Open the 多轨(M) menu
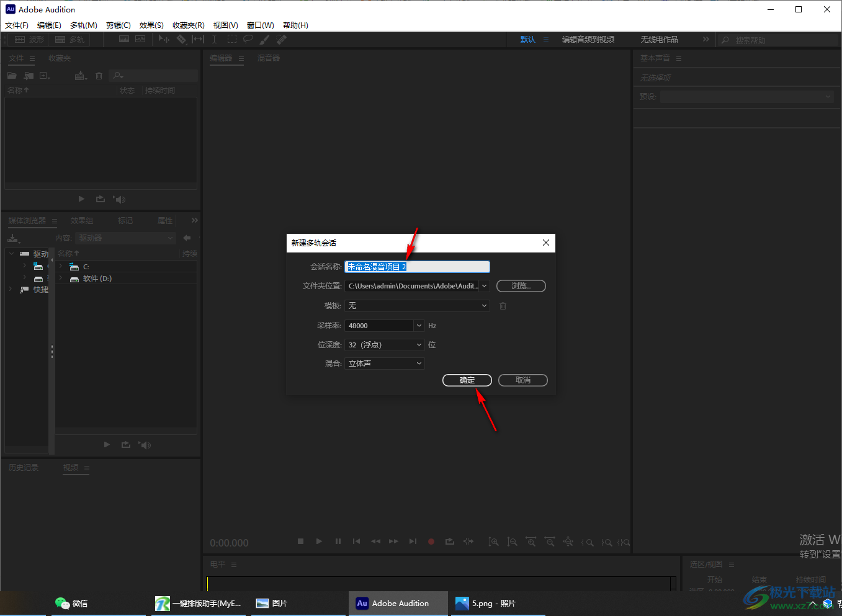This screenshot has height=616, width=842. [83, 25]
